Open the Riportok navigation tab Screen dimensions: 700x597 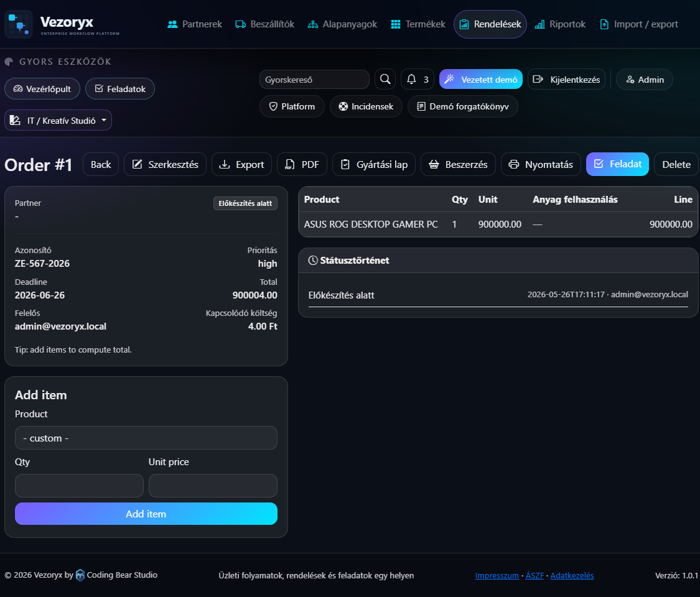[x=560, y=24]
